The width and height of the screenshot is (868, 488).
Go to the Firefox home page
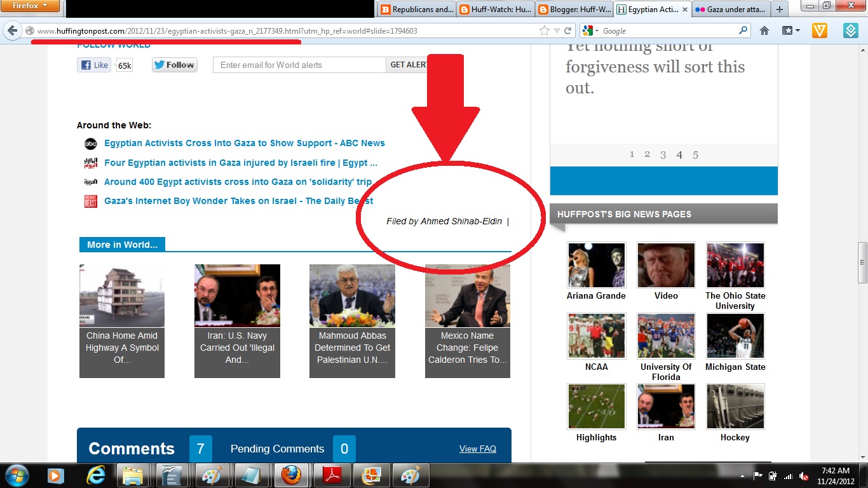coord(764,30)
